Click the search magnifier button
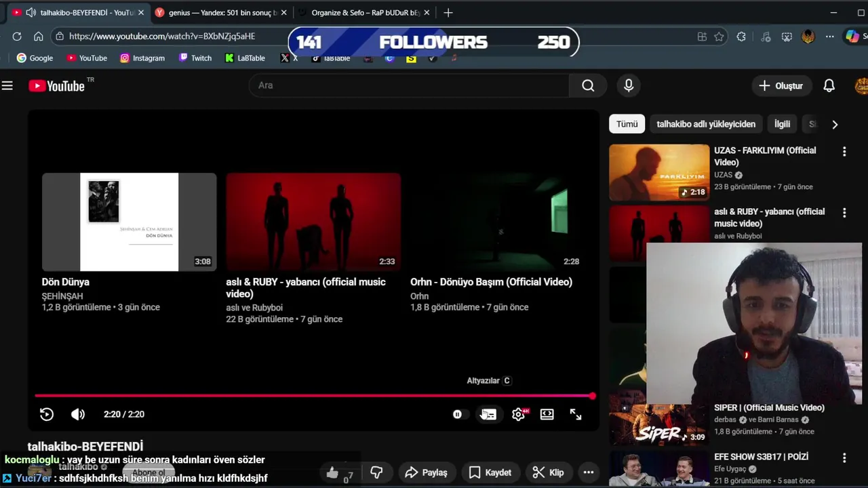The width and height of the screenshot is (868, 488). (x=588, y=85)
